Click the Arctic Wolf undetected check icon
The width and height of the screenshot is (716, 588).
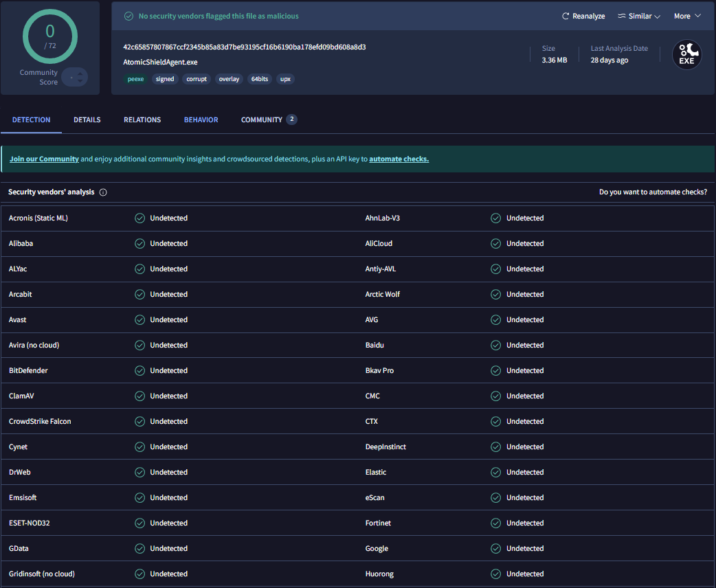tap(496, 295)
